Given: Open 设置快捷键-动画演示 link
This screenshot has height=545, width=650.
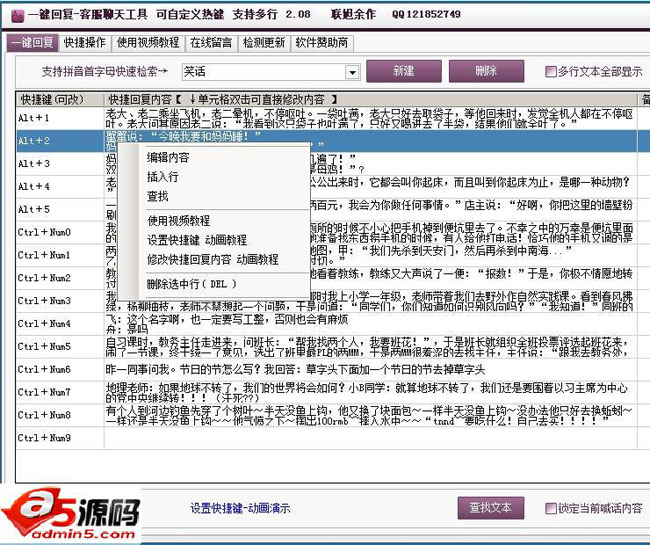Looking at the screenshot, I should pos(240,508).
